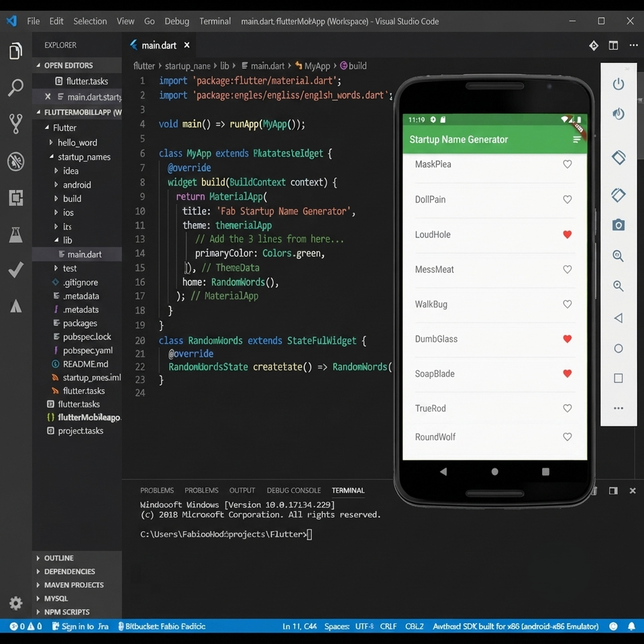Favorite MessMeat with the heart

point(568,270)
